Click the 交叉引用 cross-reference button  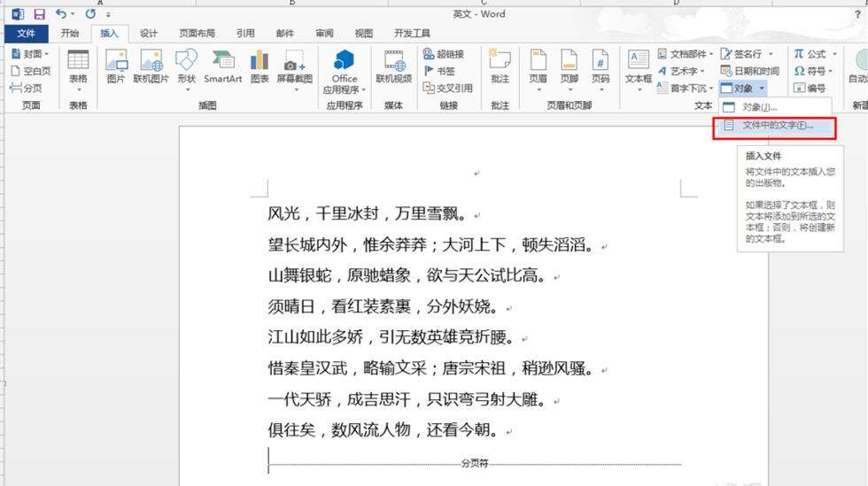448,88
